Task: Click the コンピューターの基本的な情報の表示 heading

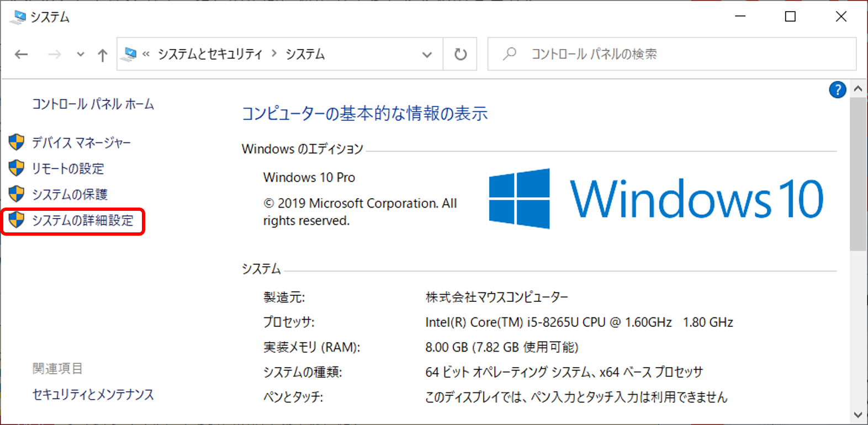Action: click(x=364, y=113)
